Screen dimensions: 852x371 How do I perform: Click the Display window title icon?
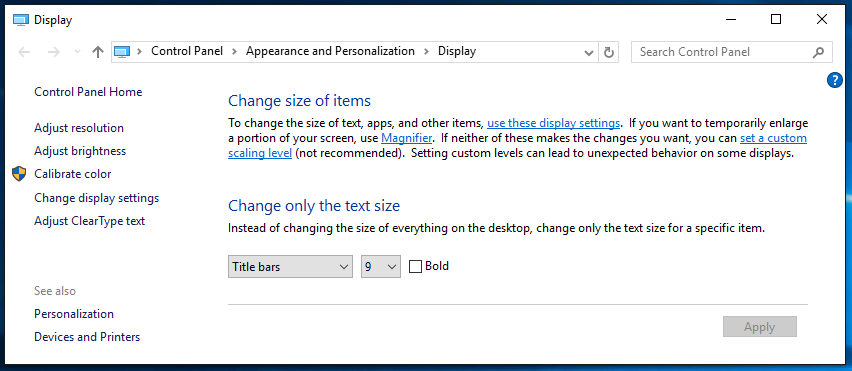pos(20,20)
